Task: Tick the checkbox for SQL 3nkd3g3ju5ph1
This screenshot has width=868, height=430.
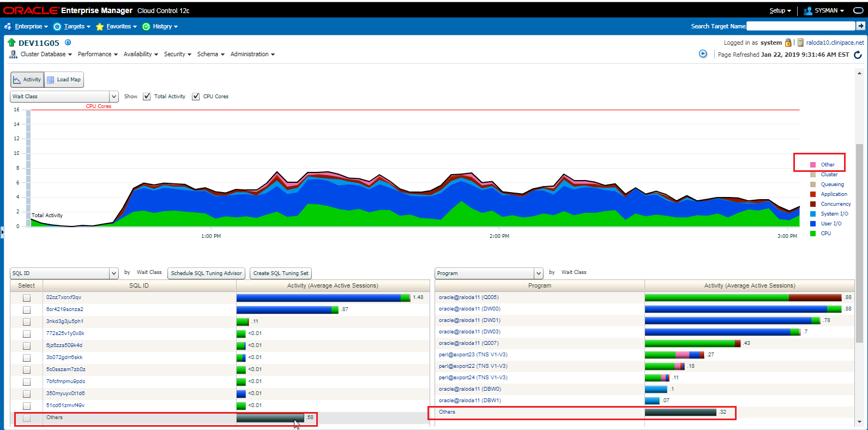Action: 26,322
